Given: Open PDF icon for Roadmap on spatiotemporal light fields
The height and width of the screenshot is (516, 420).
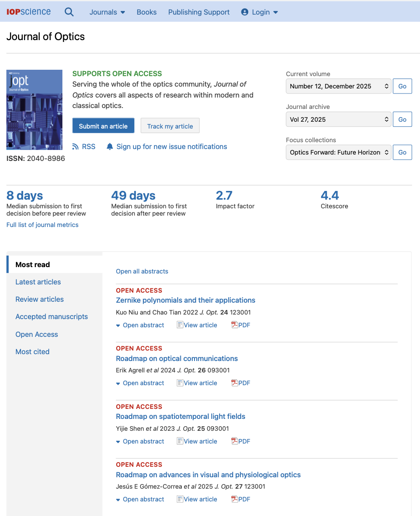Looking at the screenshot, I should [235, 441].
